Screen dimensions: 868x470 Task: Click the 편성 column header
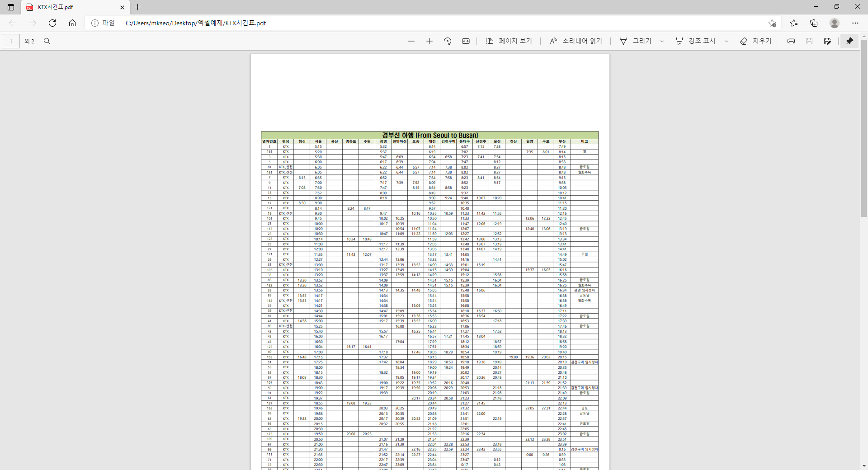[286, 141]
